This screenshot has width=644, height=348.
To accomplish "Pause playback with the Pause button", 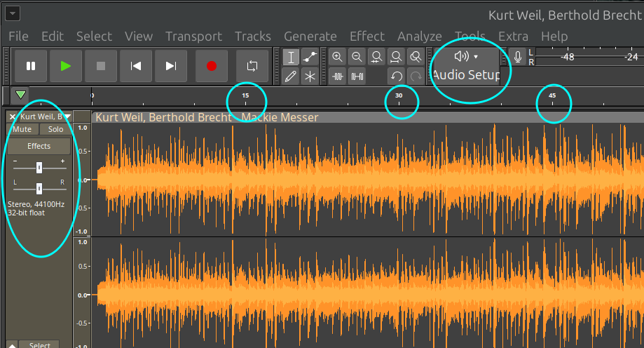I will point(31,66).
